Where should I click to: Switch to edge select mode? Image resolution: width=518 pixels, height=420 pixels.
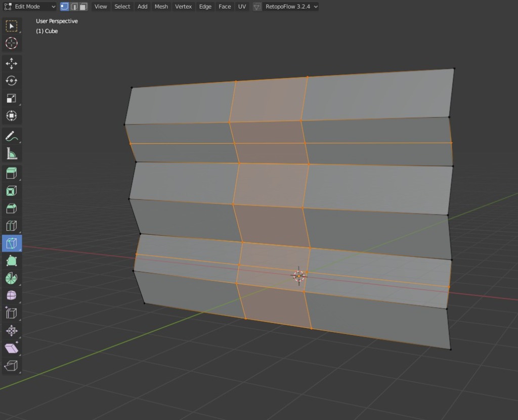pos(74,7)
